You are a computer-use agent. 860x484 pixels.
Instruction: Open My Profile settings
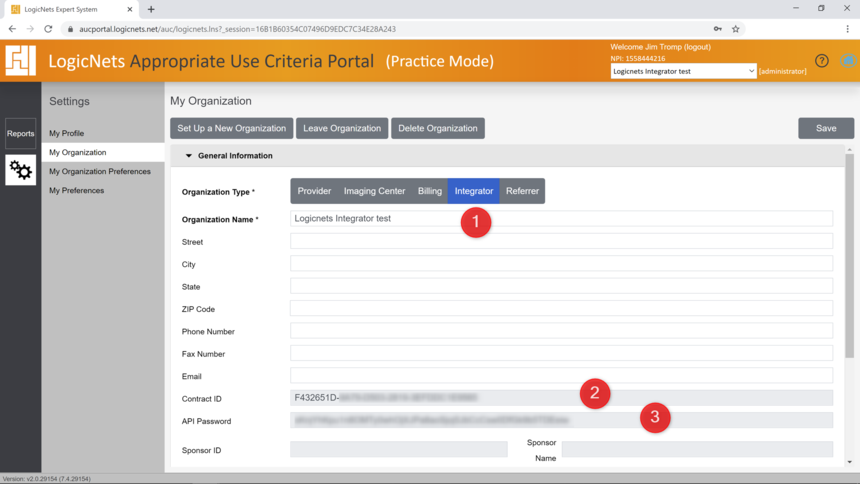(x=66, y=133)
